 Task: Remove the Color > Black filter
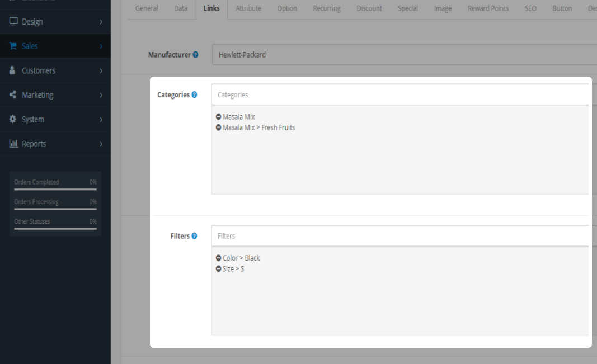pos(218,258)
